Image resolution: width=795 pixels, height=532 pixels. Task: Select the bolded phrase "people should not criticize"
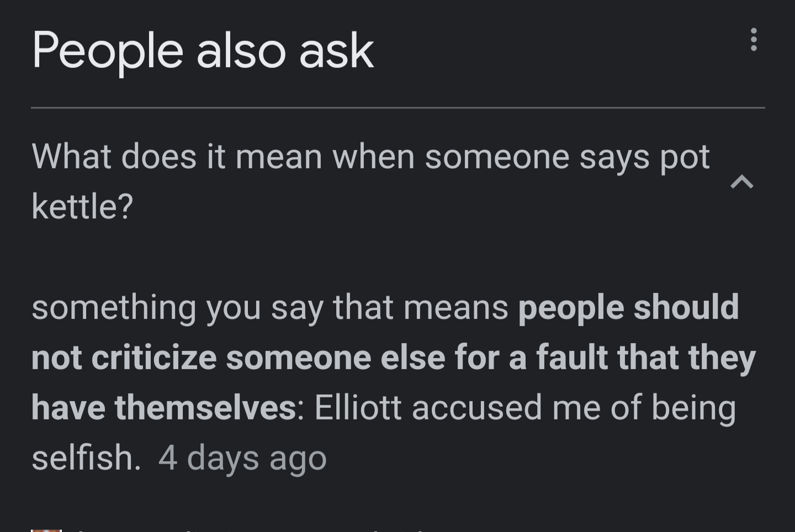click(x=628, y=307)
